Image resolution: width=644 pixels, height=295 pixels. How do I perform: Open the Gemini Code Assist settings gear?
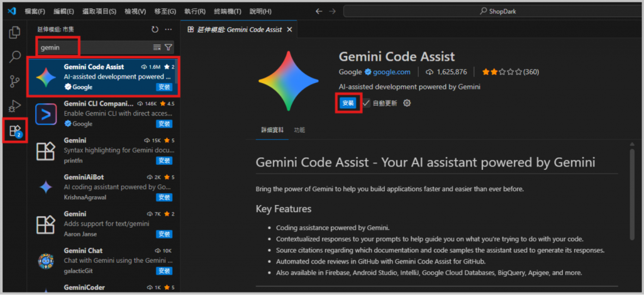coord(407,103)
